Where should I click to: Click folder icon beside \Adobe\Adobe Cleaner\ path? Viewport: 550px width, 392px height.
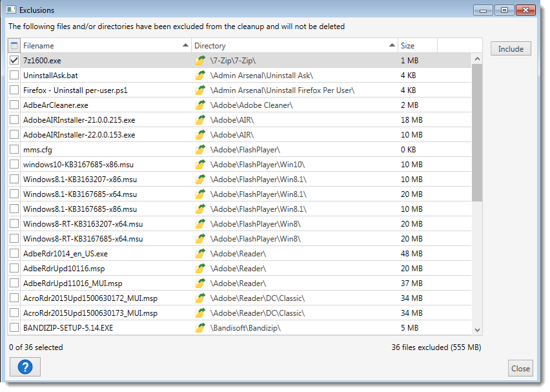(200, 105)
